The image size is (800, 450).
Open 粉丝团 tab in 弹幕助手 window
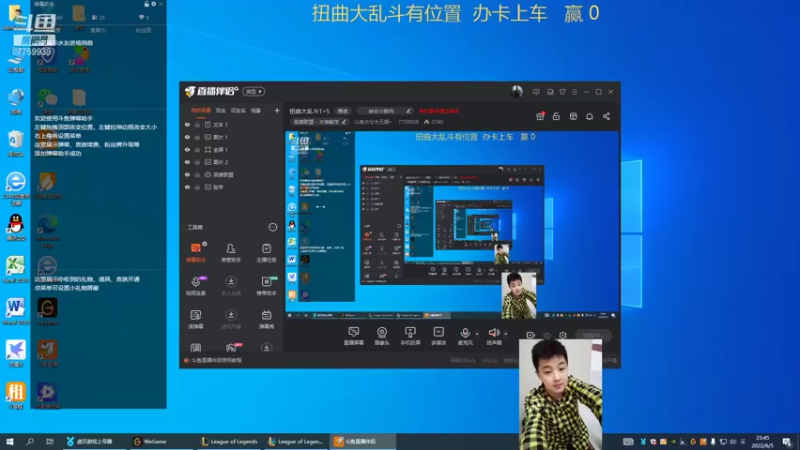point(143,31)
